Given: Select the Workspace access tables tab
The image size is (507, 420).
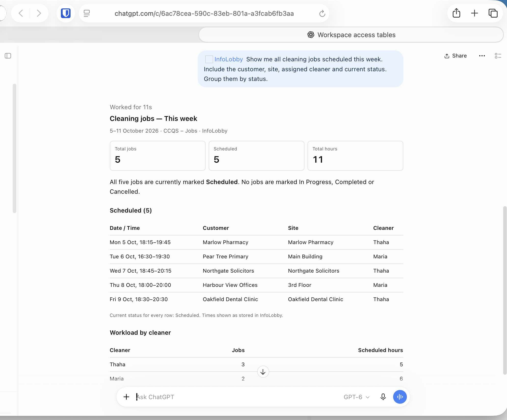Looking at the screenshot, I should pos(351,35).
